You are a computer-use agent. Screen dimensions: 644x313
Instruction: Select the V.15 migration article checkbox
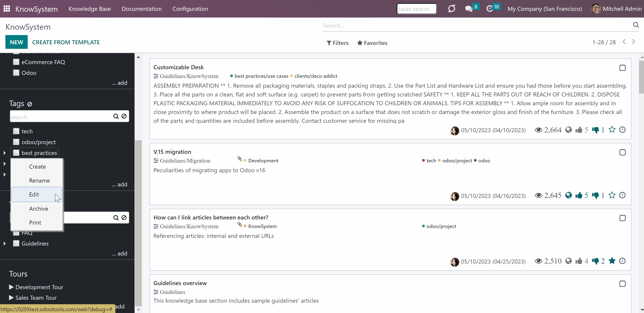click(622, 153)
